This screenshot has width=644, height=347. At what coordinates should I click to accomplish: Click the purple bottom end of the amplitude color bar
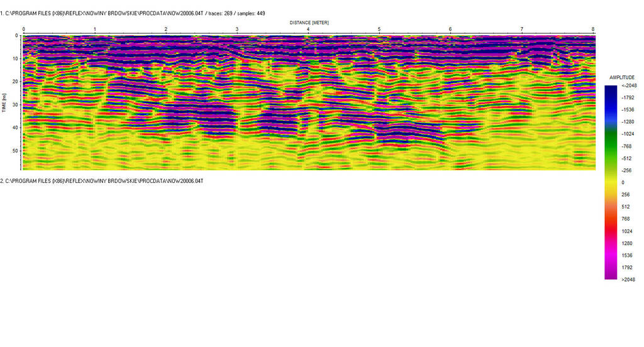pos(611,274)
